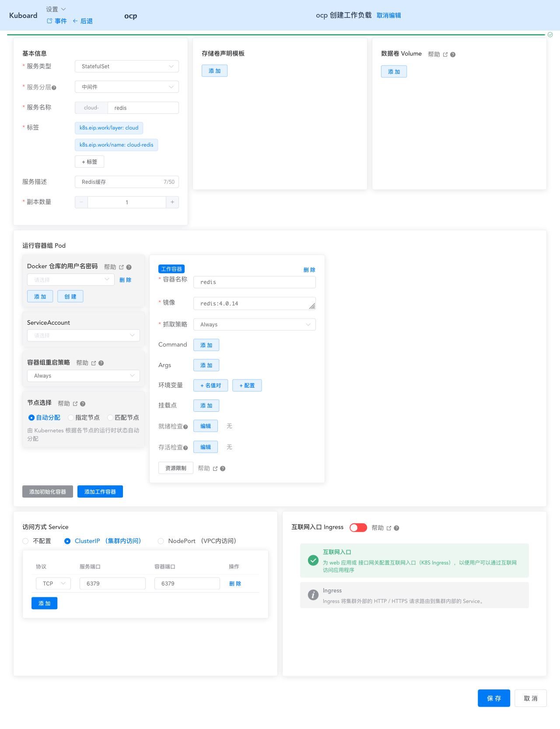This screenshot has width=560, height=729.
Task: Open 抓取策略 Always dropdown
Action: [255, 325]
